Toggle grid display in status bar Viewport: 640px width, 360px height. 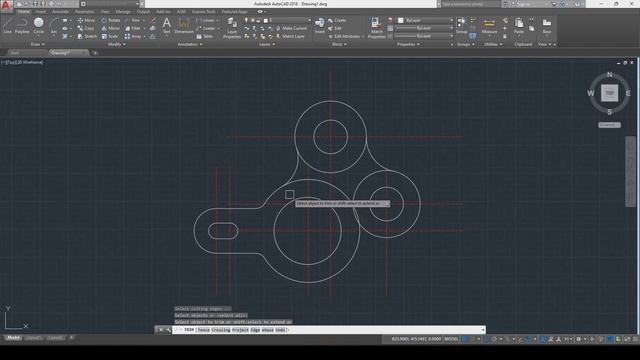[x=464, y=339]
